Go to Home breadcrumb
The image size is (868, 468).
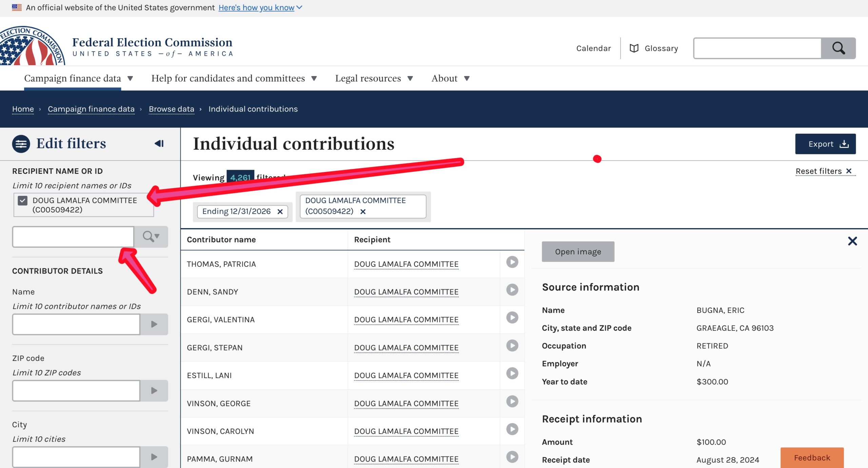click(23, 109)
